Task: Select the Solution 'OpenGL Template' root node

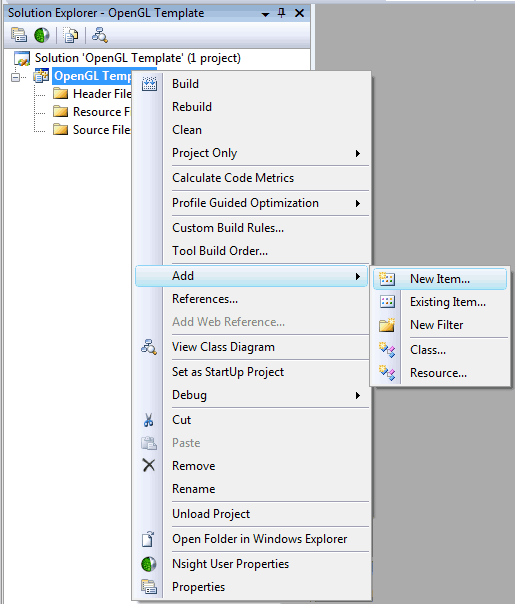Action: pyautogui.click(x=138, y=58)
